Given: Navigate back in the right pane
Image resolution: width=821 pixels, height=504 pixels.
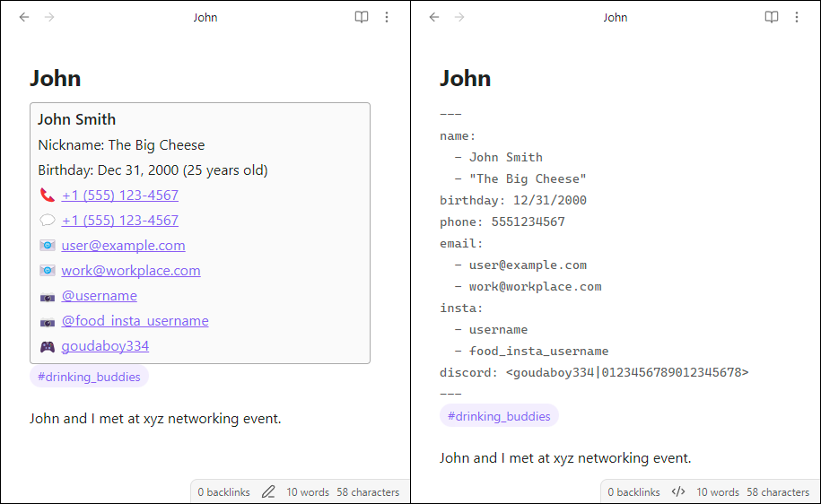Looking at the screenshot, I should (x=434, y=17).
